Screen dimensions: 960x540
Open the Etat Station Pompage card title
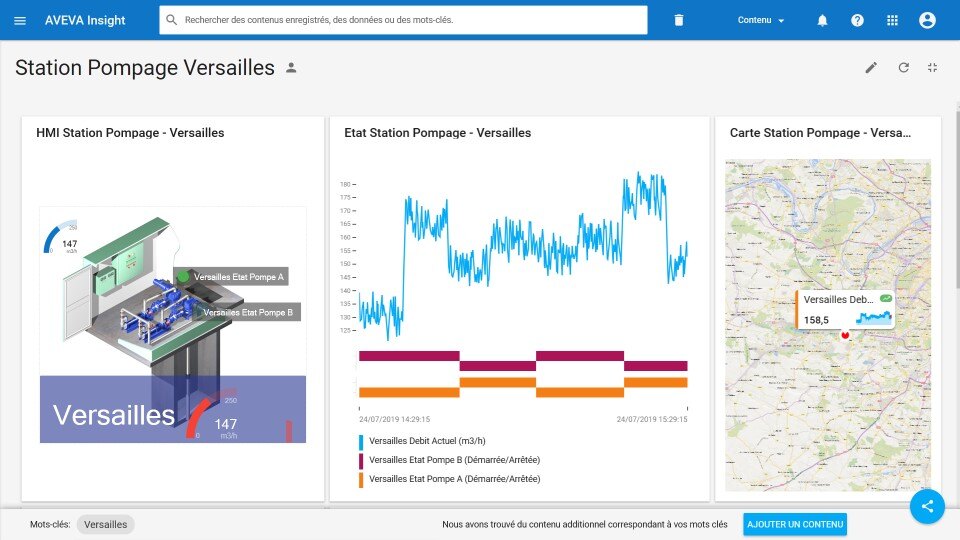click(437, 133)
